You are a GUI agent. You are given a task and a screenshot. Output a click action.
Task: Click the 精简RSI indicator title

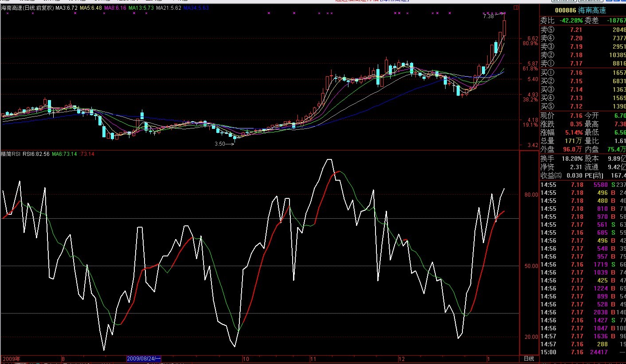(x=11, y=154)
